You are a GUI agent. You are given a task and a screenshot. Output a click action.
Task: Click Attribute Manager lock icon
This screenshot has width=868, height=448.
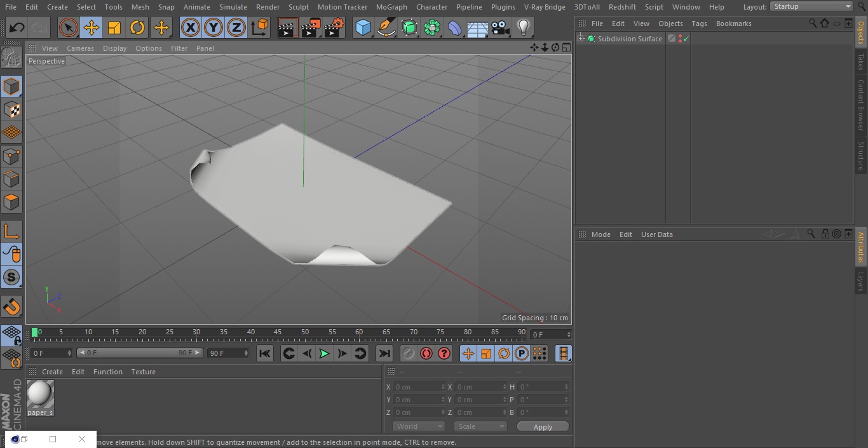[825, 234]
